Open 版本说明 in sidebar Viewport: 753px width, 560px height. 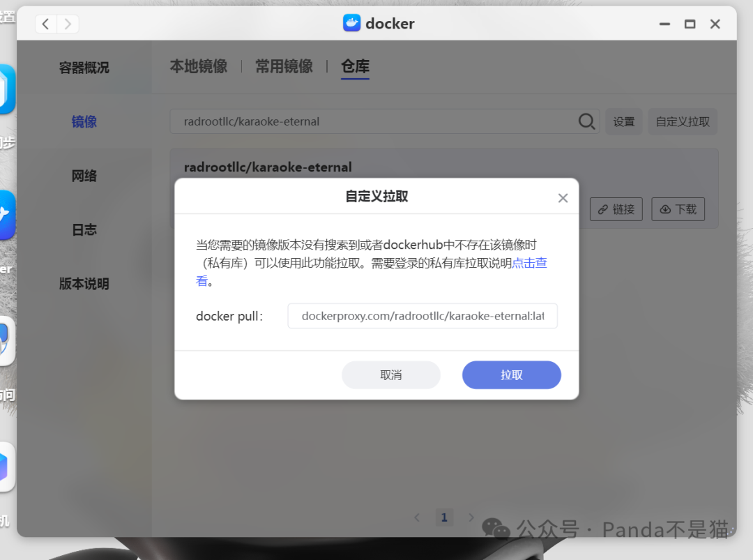point(84,284)
